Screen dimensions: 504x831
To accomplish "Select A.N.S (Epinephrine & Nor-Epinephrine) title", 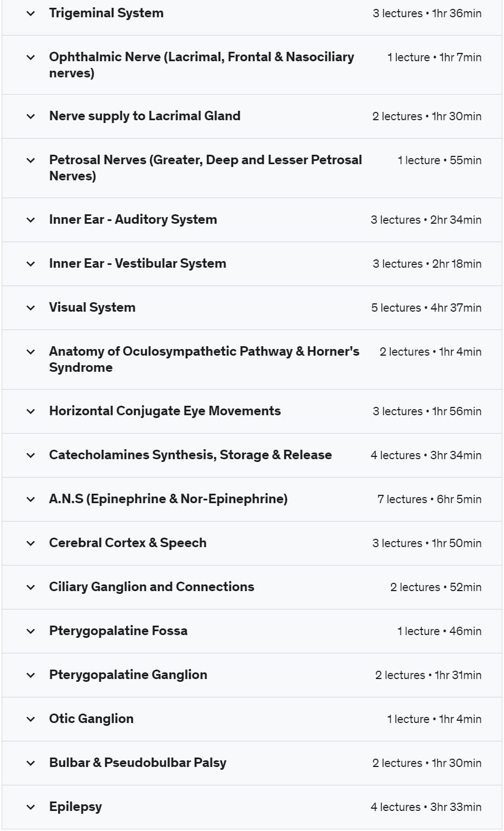I will coord(168,499).
